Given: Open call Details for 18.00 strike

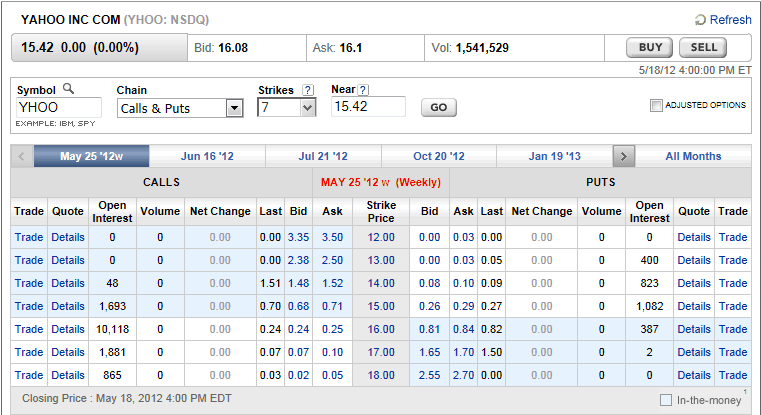Looking at the screenshot, I should pyautogui.click(x=68, y=375).
